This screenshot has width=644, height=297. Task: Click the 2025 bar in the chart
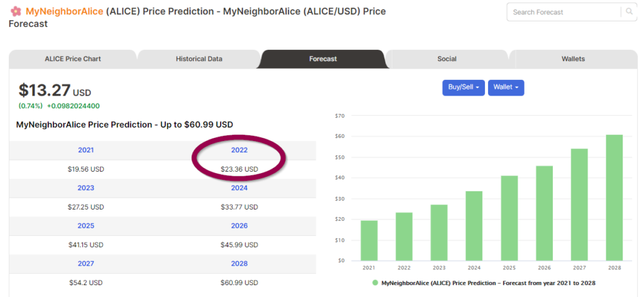(x=509, y=218)
